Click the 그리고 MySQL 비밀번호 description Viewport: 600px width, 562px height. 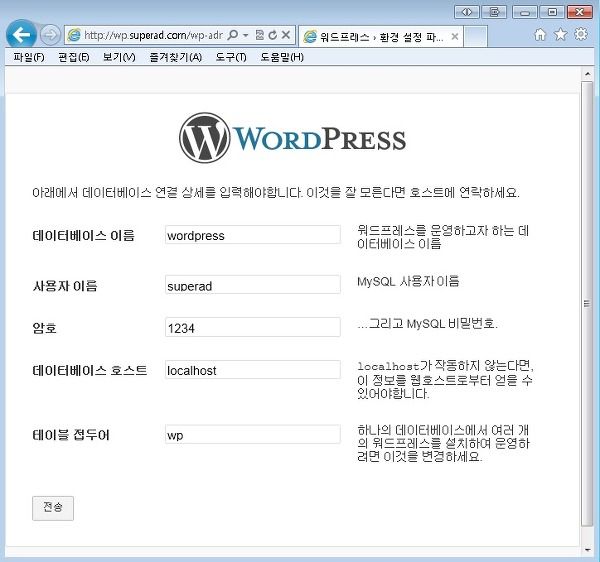427,324
